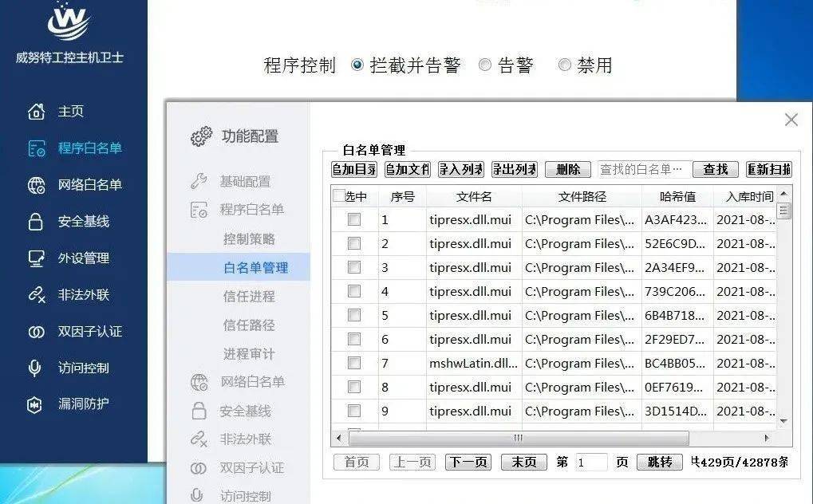
Task: Select the 禁用 radio option
Action: coord(564,65)
